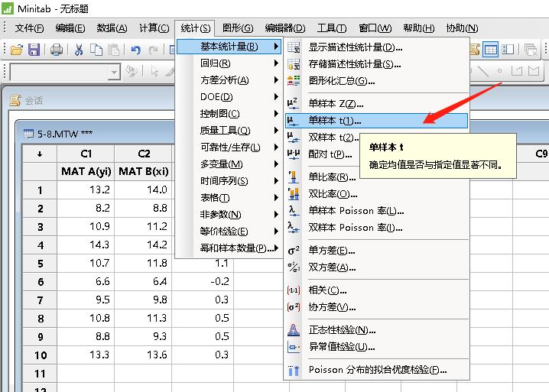
Task: Click the sigma ratio icon beside 双方差
Action: point(294,267)
